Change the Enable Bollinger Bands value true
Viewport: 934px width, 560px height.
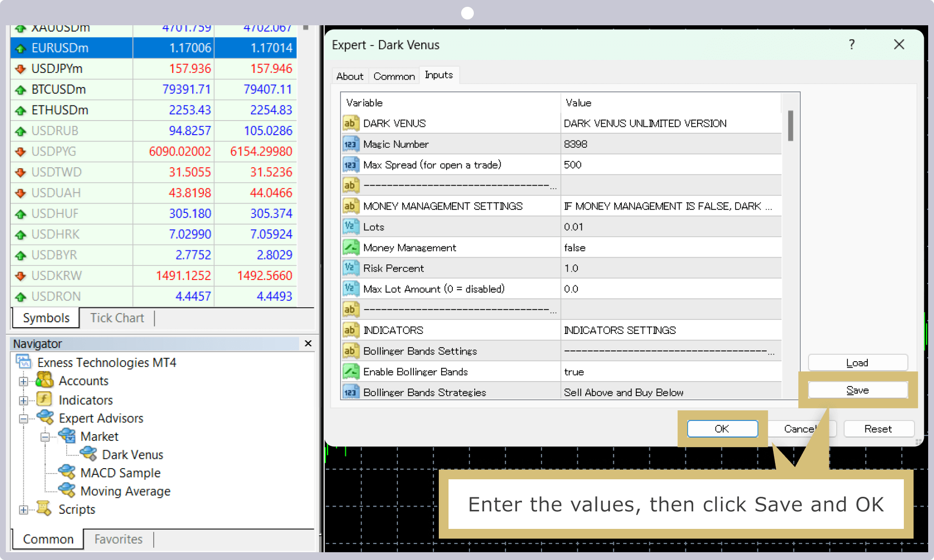tap(671, 372)
